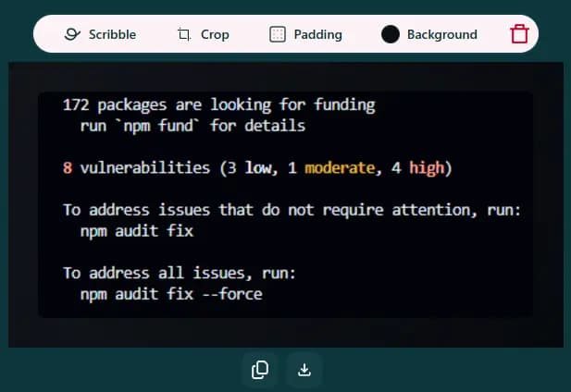Download the image with the download icon

(304, 370)
